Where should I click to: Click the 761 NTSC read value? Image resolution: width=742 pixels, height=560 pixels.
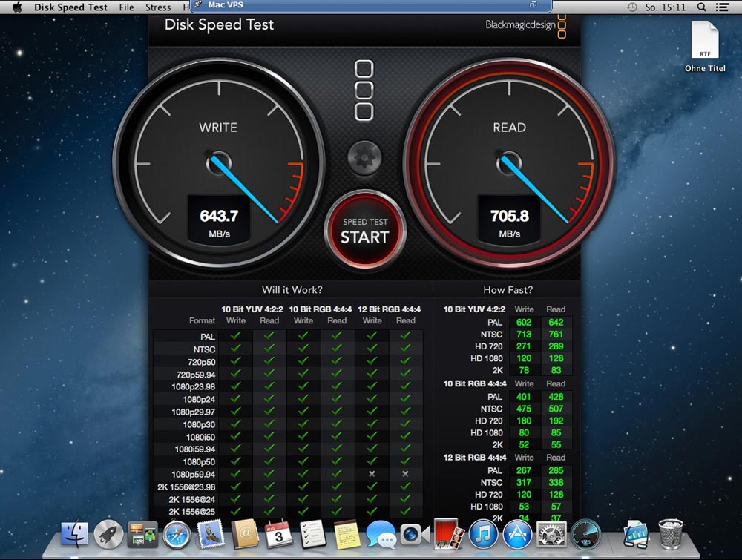coord(556,334)
